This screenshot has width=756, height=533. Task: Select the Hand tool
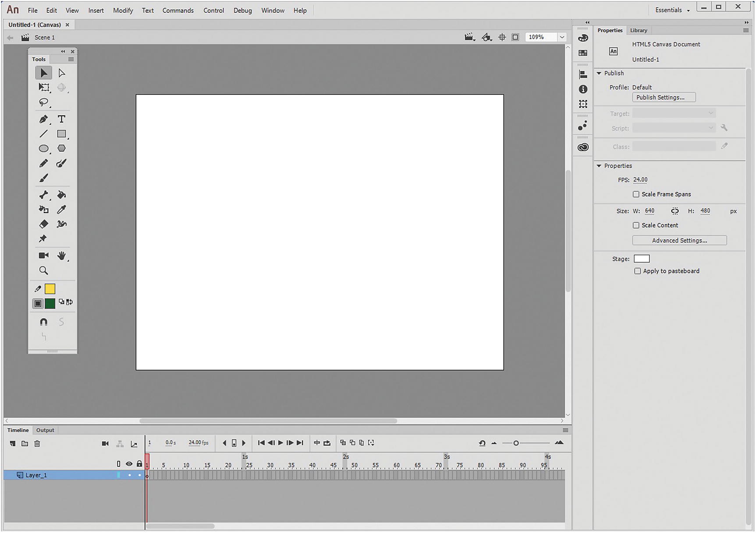pos(61,256)
